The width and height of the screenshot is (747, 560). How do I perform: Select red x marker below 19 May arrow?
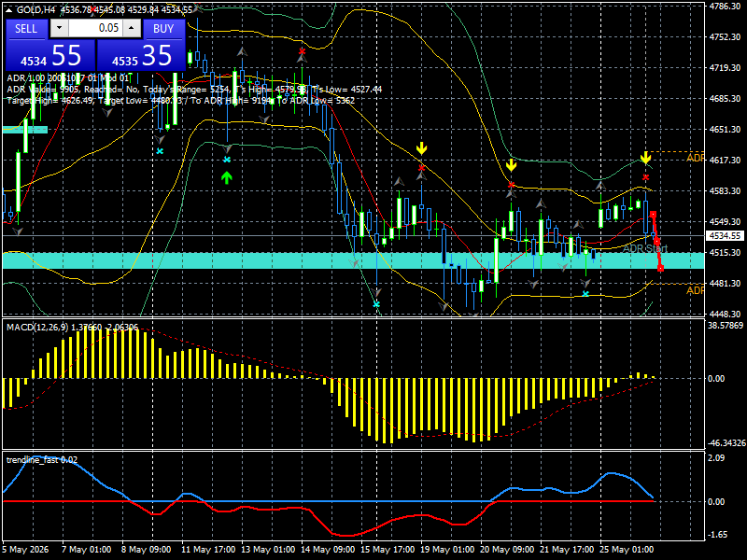[x=421, y=168]
